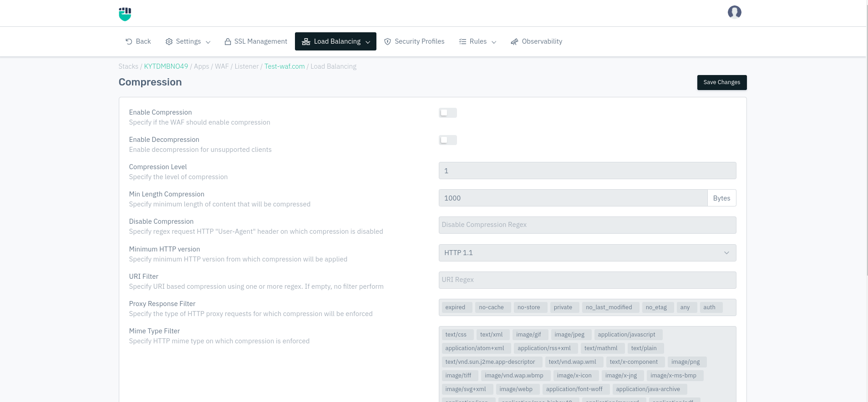Select the private proxy response tag

click(x=564, y=307)
